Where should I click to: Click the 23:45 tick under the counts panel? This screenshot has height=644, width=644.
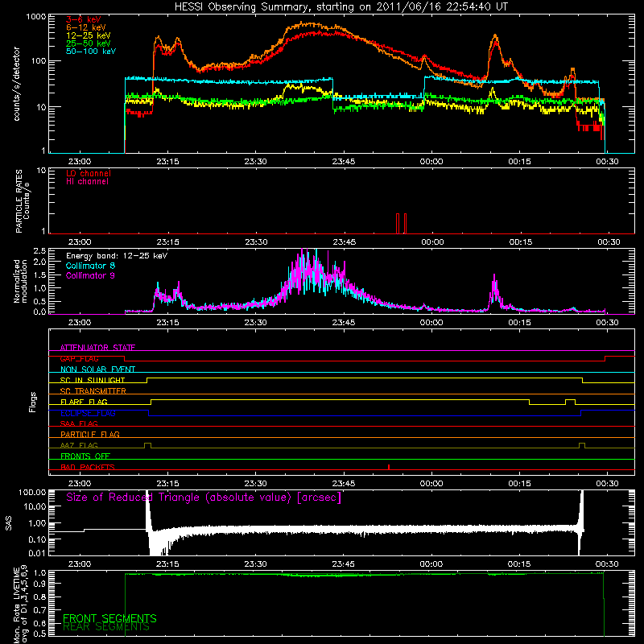344,162
